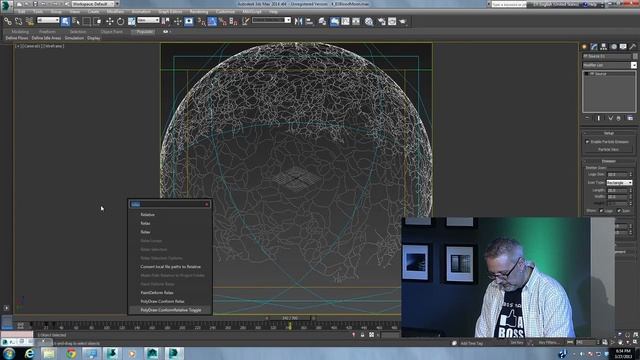
Task: Toggle the Spinner Snap icon
Action: pyautogui.click(x=233, y=22)
